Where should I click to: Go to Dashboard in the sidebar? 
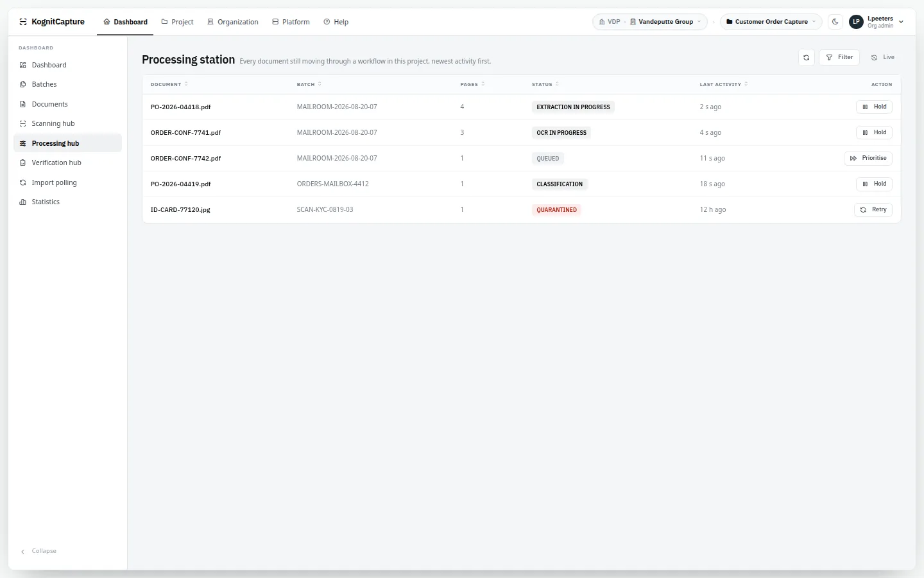click(x=67, y=65)
